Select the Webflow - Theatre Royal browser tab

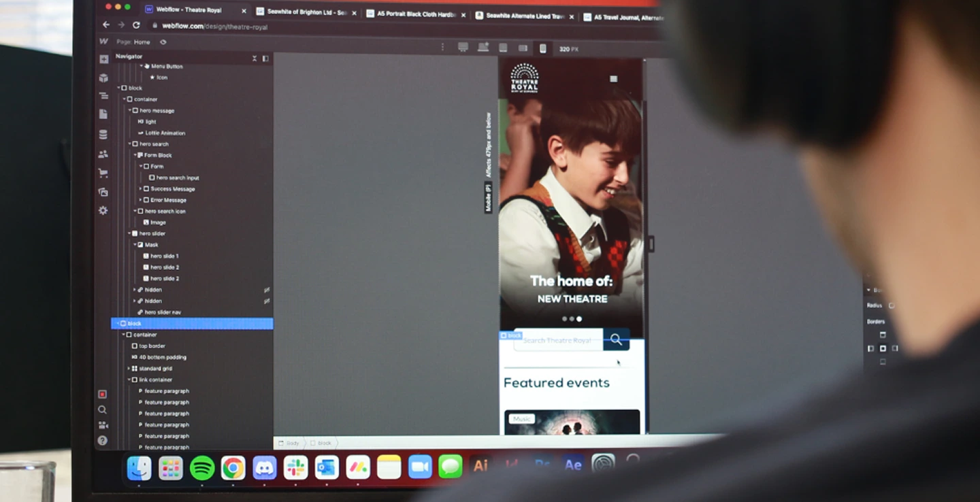[195, 10]
